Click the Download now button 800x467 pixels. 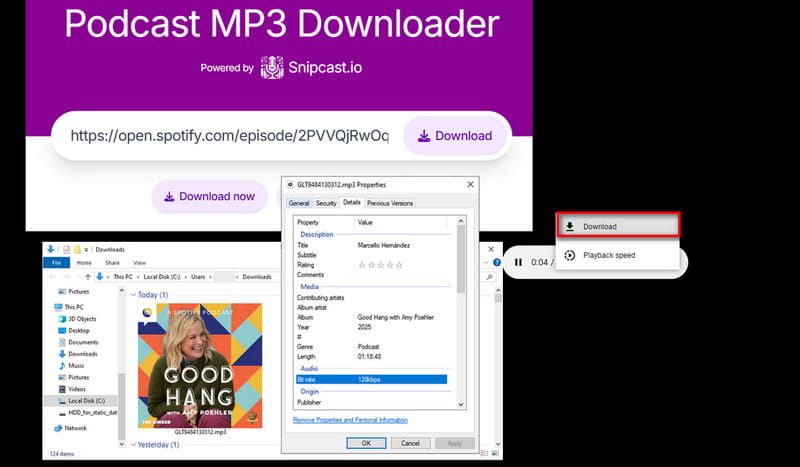click(209, 196)
